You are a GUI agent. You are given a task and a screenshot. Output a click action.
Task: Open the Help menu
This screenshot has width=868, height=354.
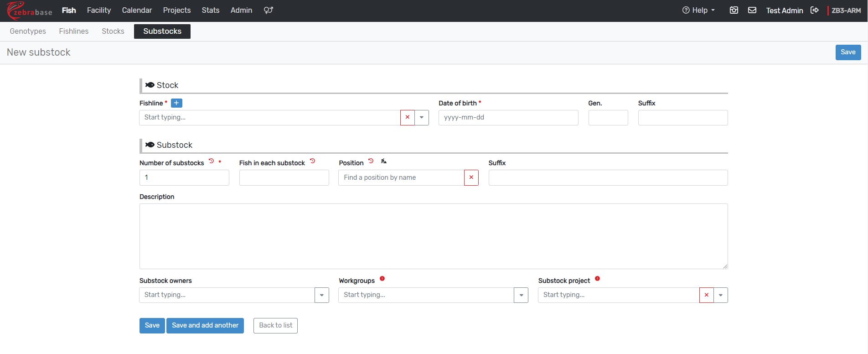pos(698,10)
